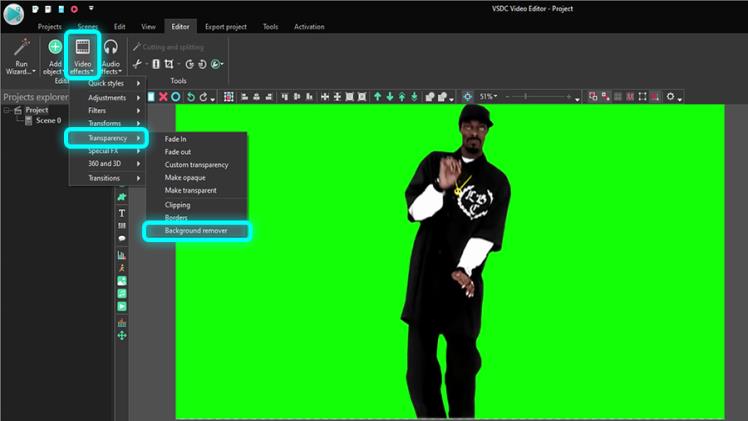Open the View ribbon tab
Viewport: 748px width, 421px height.
[x=148, y=27]
